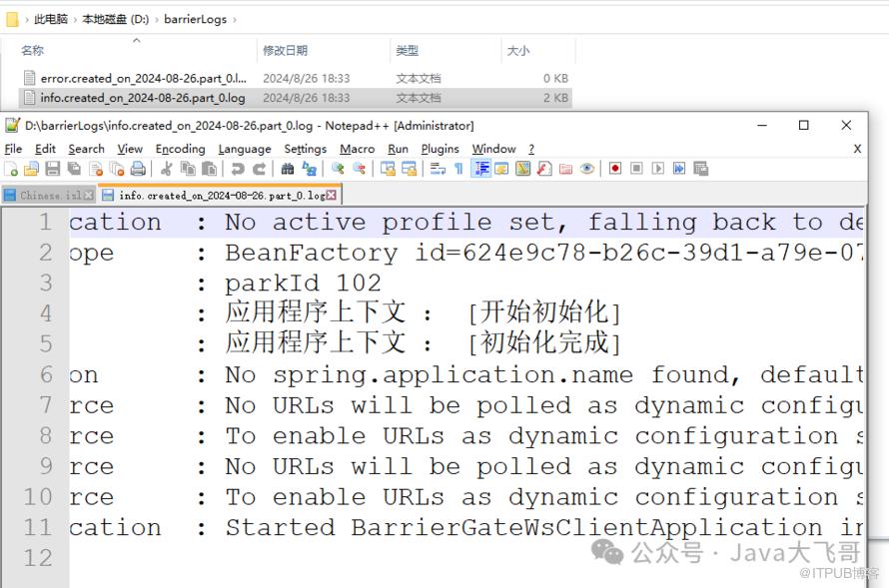Click the Undo arrow in toolbar

(x=239, y=169)
